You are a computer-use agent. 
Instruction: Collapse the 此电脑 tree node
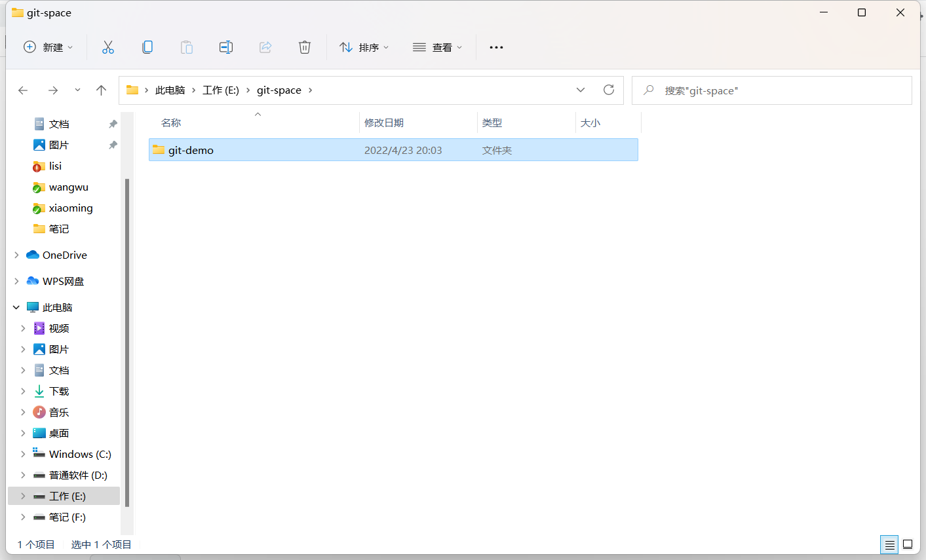tap(16, 307)
